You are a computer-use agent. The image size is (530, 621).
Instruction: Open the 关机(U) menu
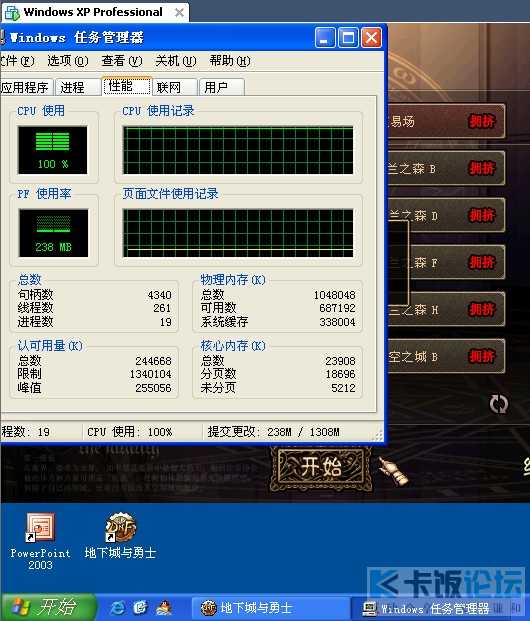click(175, 61)
